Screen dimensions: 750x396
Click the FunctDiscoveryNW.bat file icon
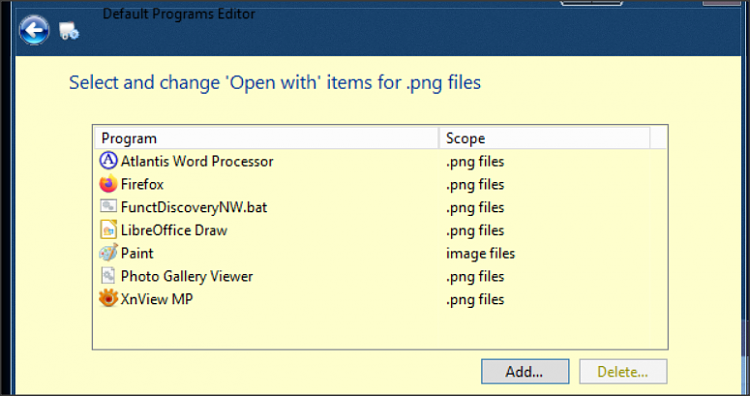109,206
